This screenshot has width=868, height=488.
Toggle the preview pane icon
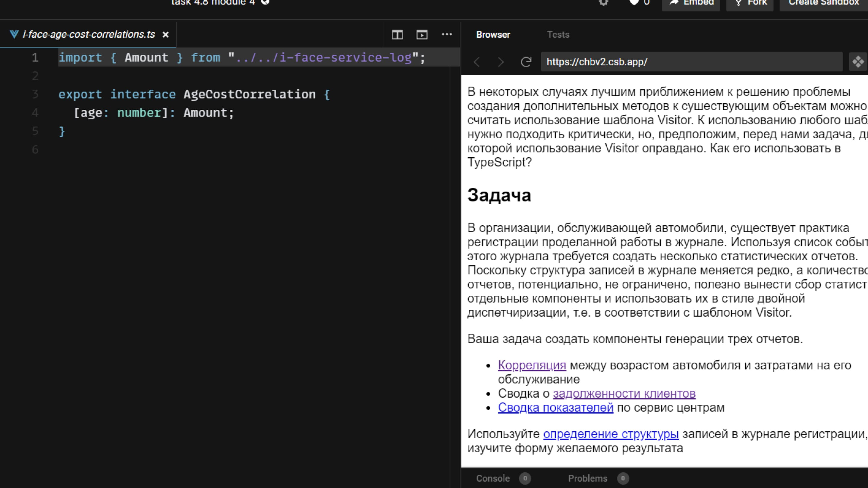coord(422,35)
